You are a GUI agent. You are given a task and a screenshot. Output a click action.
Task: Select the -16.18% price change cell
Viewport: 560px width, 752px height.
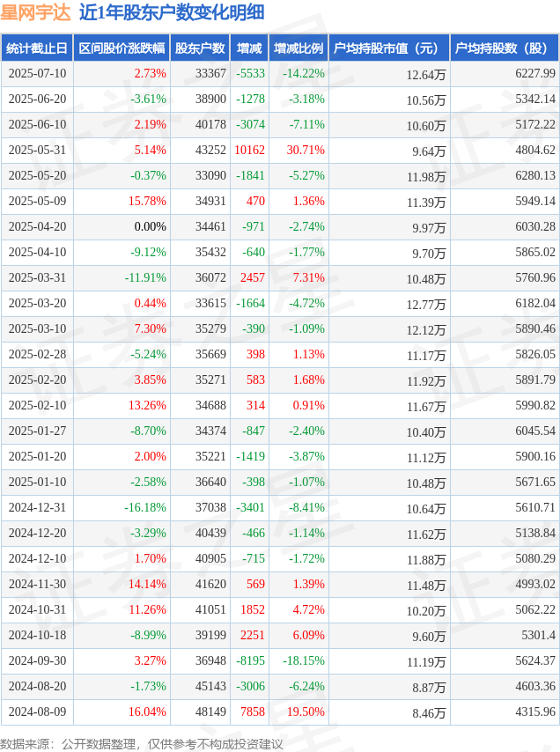pos(145,507)
